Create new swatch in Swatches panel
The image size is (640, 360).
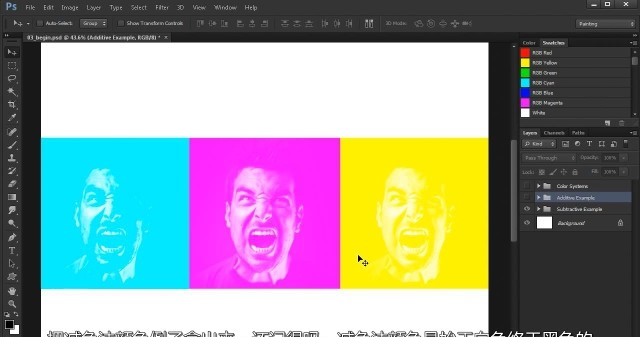pyautogui.click(x=607, y=123)
